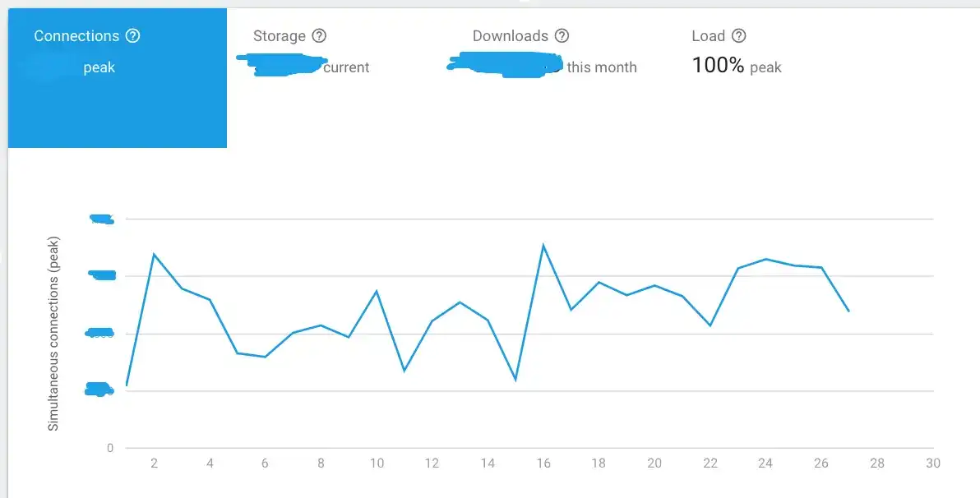Viewport: 980px width, 498px height.
Task: Click help icon next to Load
Action: 739,35
